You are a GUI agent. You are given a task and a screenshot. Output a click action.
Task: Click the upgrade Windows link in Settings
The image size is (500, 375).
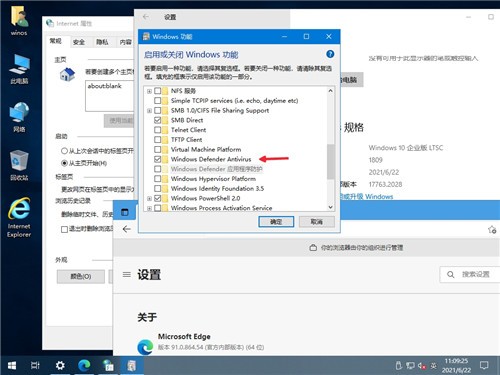tap(367, 197)
